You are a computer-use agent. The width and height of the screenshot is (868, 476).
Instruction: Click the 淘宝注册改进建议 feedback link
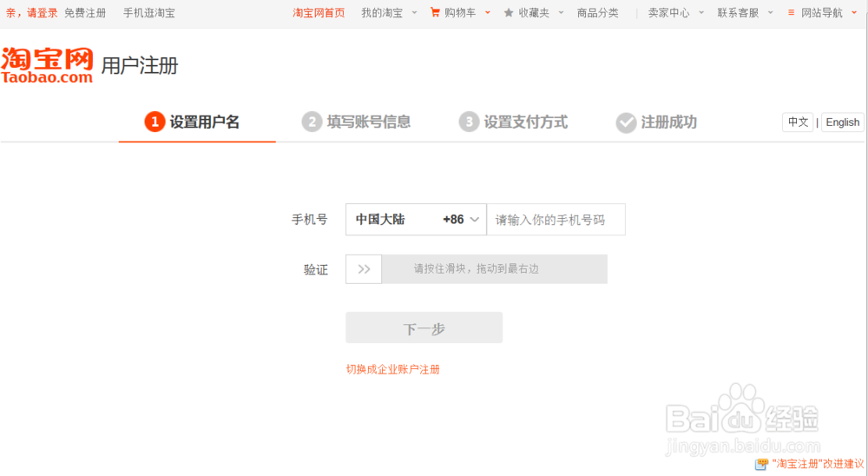click(x=818, y=464)
